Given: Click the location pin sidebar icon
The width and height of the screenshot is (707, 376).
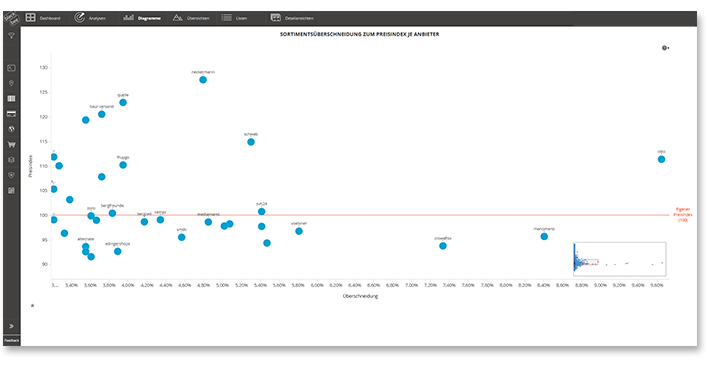Looking at the screenshot, I should 11,83.
